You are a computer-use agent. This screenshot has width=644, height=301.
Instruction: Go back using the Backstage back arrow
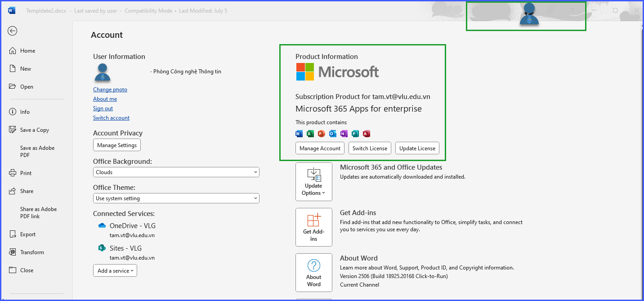[x=13, y=31]
